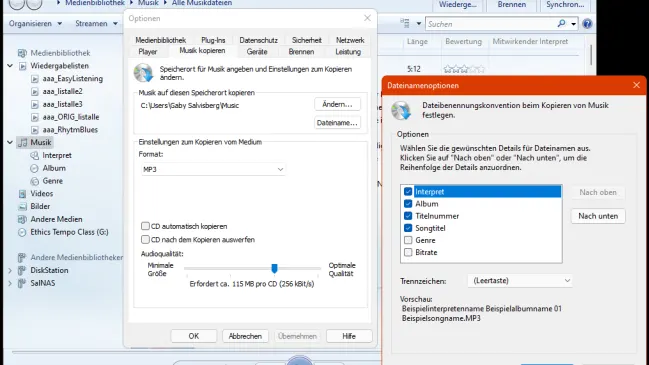Uncheck the Titelnummer checkbox
Viewport: 649px width, 365px height.
pos(408,216)
